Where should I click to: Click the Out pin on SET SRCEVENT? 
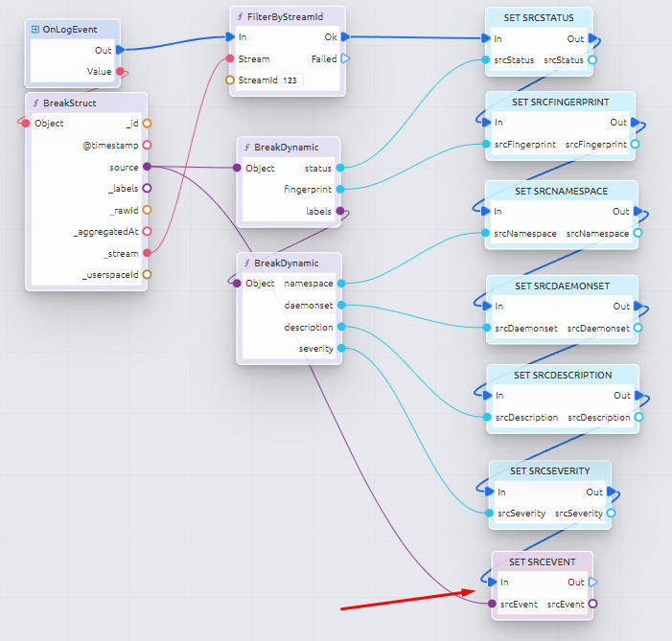592,582
